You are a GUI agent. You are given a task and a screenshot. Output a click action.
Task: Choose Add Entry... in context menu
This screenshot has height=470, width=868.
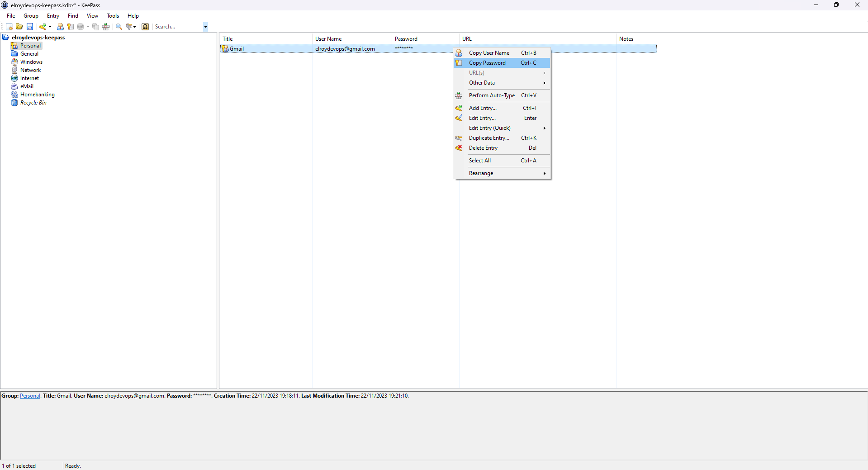point(502,108)
